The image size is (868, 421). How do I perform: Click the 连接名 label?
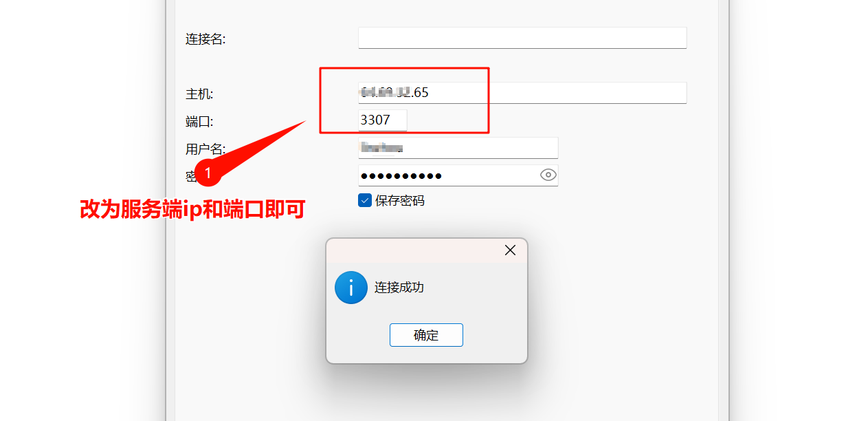pyautogui.click(x=205, y=39)
